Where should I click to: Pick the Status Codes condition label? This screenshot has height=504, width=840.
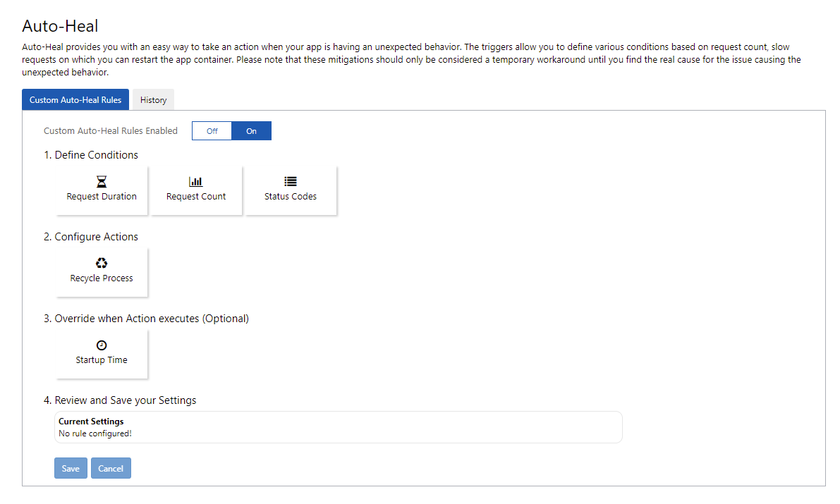(x=291, y=197)
